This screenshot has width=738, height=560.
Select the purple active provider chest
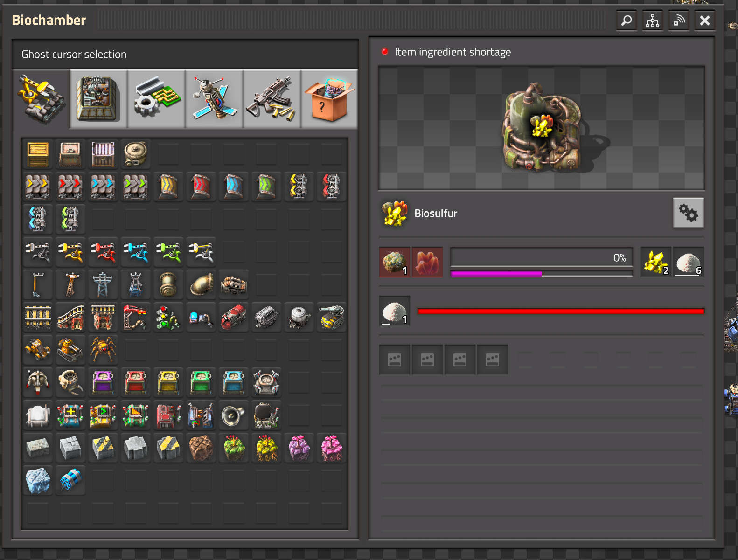[103, 383]
